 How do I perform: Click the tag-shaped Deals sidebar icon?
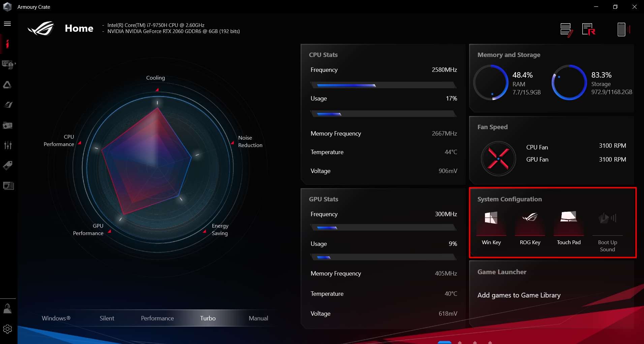7,166
